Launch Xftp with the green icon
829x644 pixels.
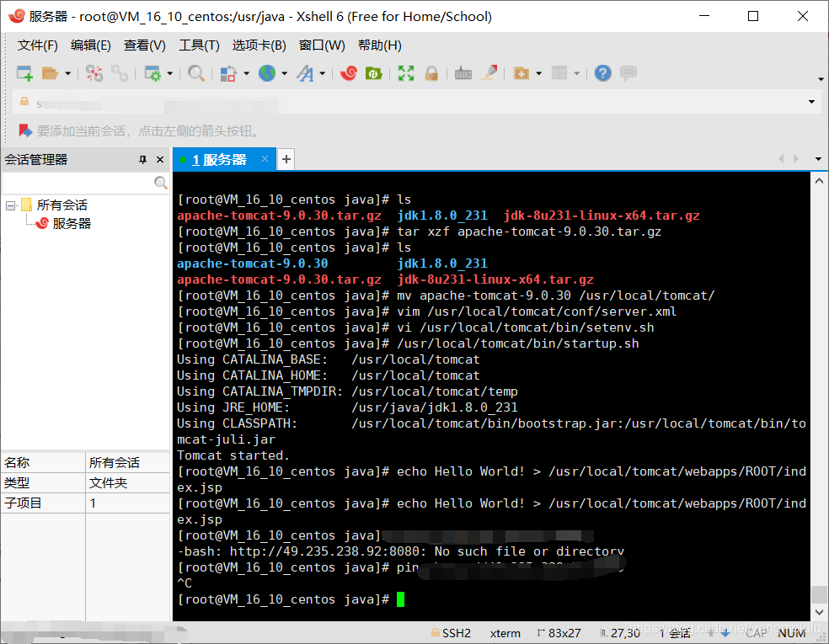pyautogui.click(x=374, y=73)
